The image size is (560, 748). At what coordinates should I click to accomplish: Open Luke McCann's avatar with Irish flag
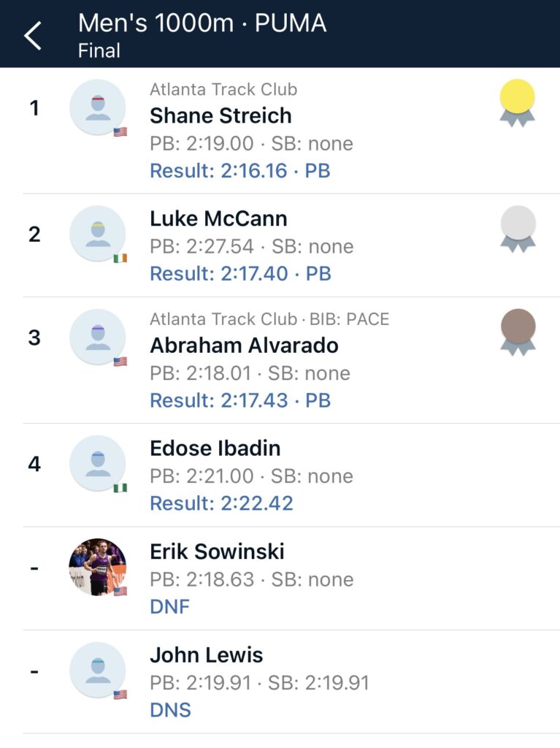[98, 234]
